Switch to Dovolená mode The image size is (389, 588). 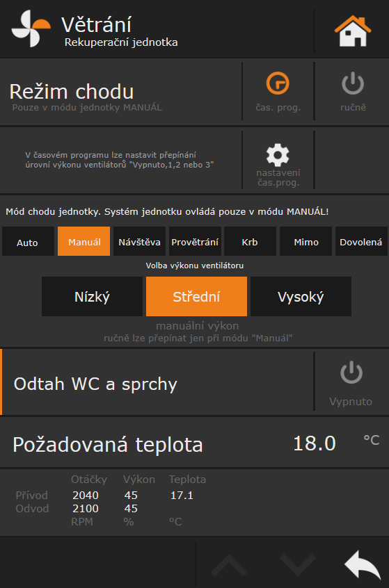(x=361, y=241)
